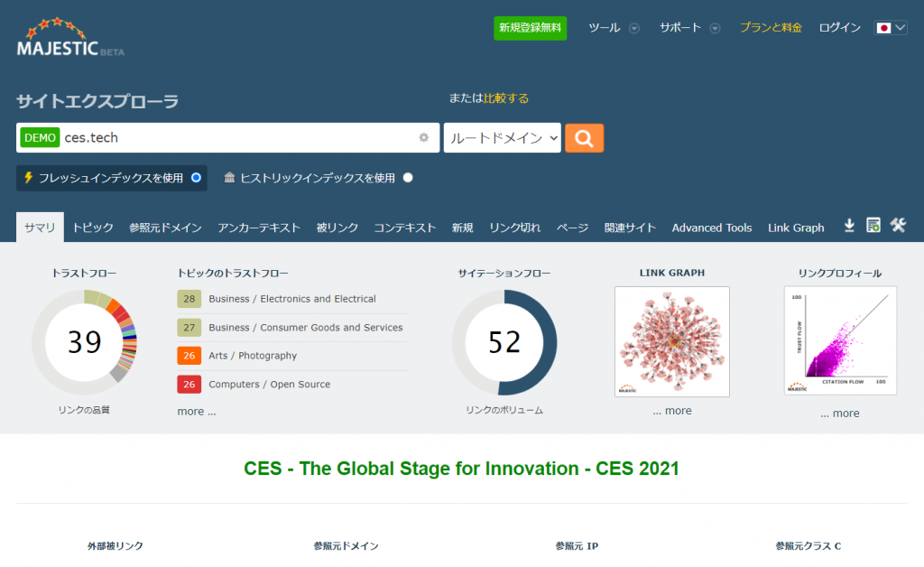
Task: Open the サマリ tab
Action: pos(40,228)
